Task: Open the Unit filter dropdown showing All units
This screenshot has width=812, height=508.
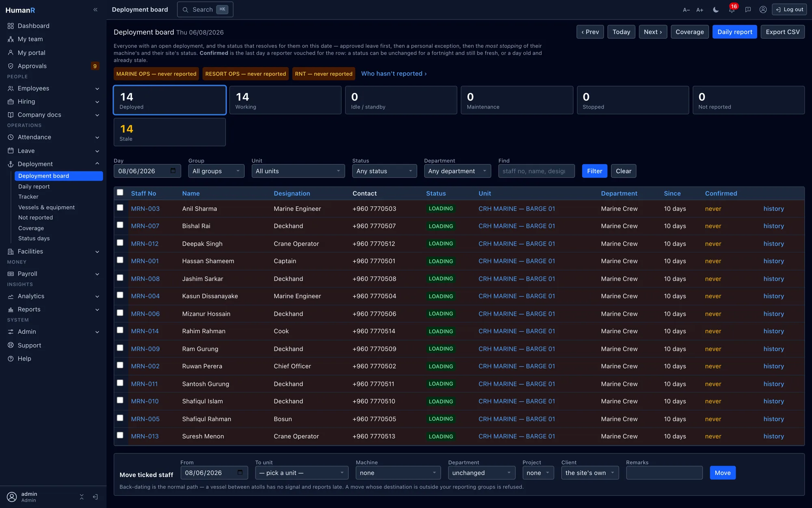Action: pyautogui.click(x=298, y=171)
